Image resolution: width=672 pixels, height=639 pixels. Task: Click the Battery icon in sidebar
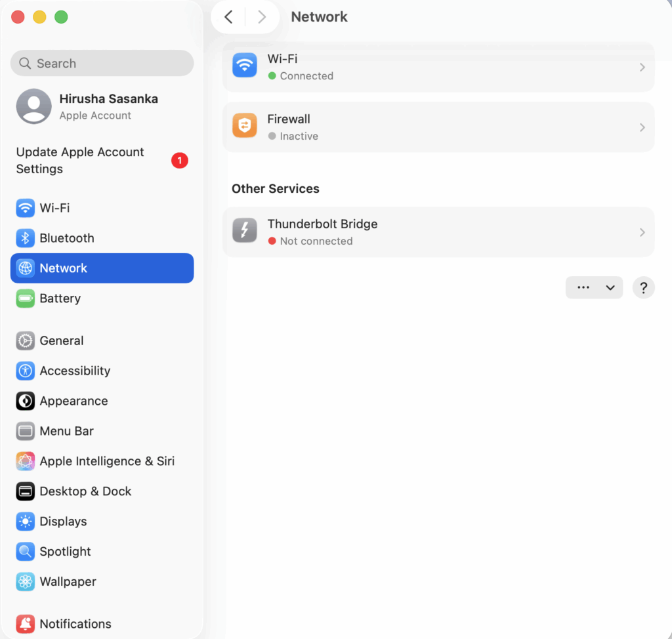[x=26, y=299]
